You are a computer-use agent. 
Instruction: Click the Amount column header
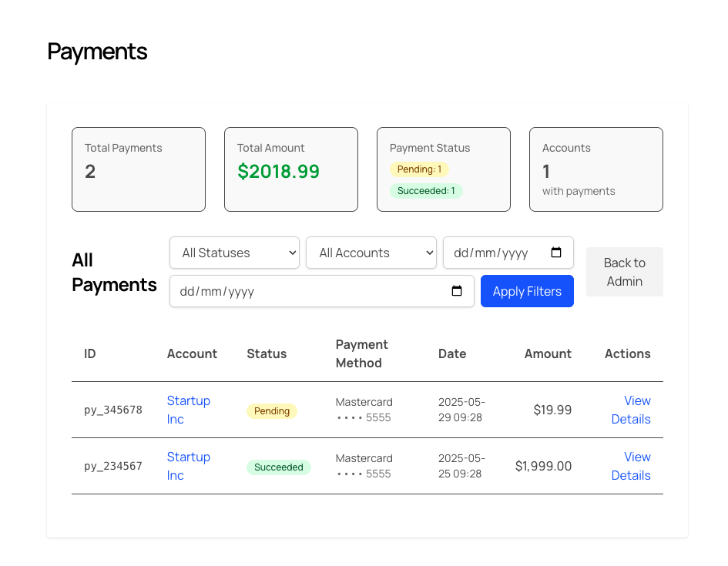click(548, 353)
